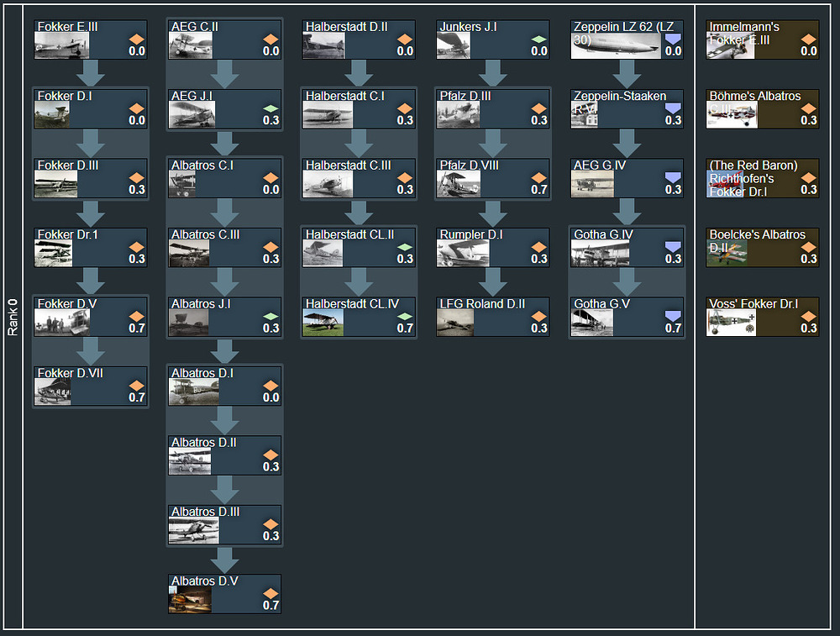Open the Pfalz D.VIII name link

[469, 166]
